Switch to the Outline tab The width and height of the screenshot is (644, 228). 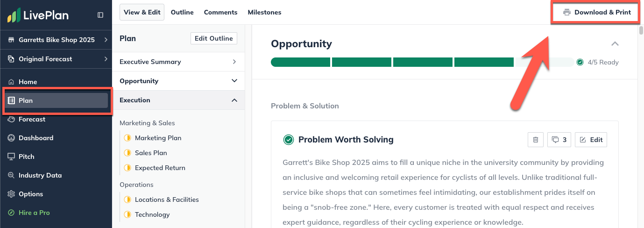point(182,12)
